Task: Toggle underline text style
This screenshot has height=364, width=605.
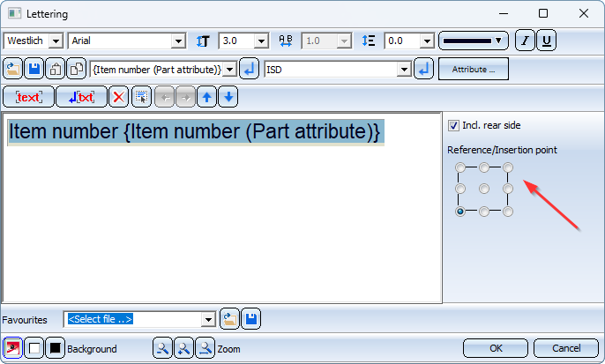Action: pos(547,41)
